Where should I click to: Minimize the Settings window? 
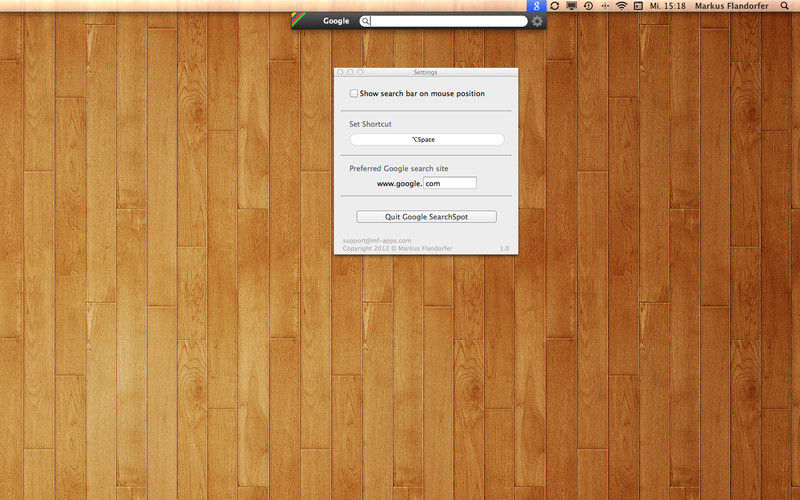[350, 72]
